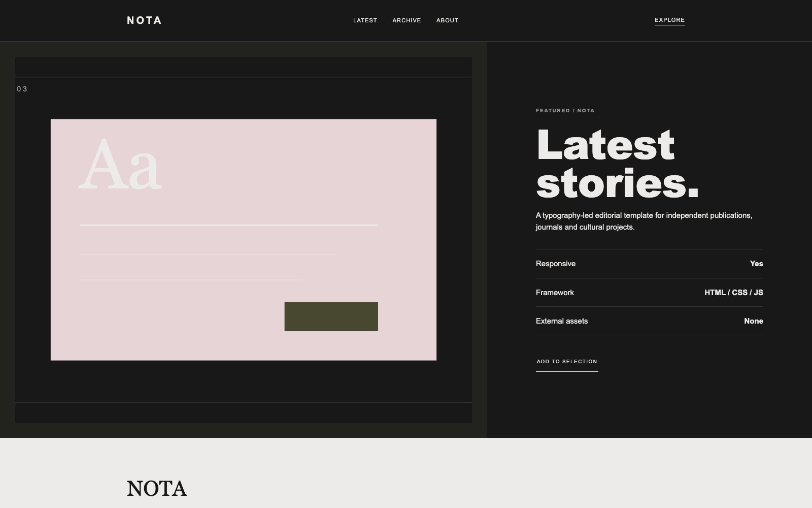Click the slide number 03 label
This screenshot has width=812, height=508.
(22, 89)
